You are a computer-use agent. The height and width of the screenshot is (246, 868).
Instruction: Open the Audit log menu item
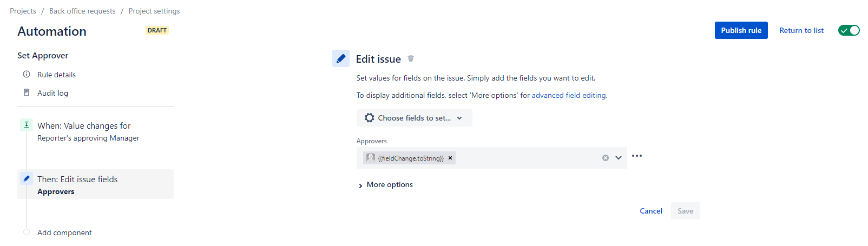(x=52, y=93)
